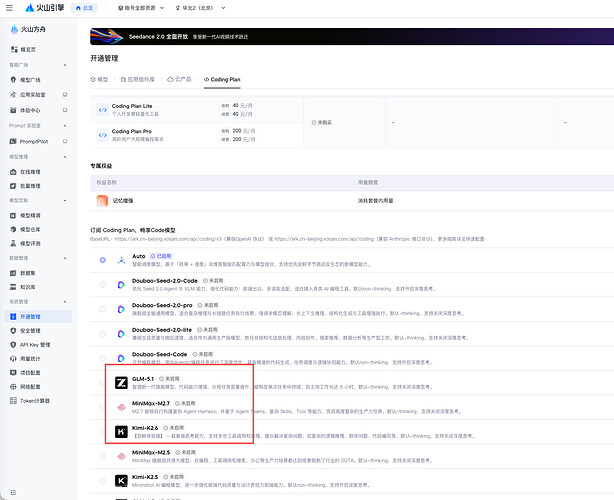
Task: Switch to the Coding Plan tab
Action: pos(222,79)
